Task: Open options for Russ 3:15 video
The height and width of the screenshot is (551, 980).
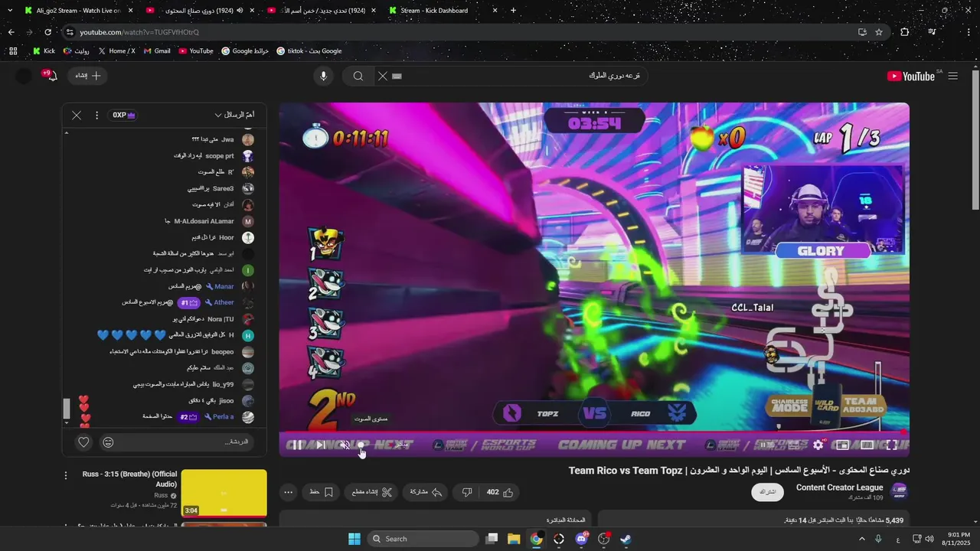Action: (67, 474)
